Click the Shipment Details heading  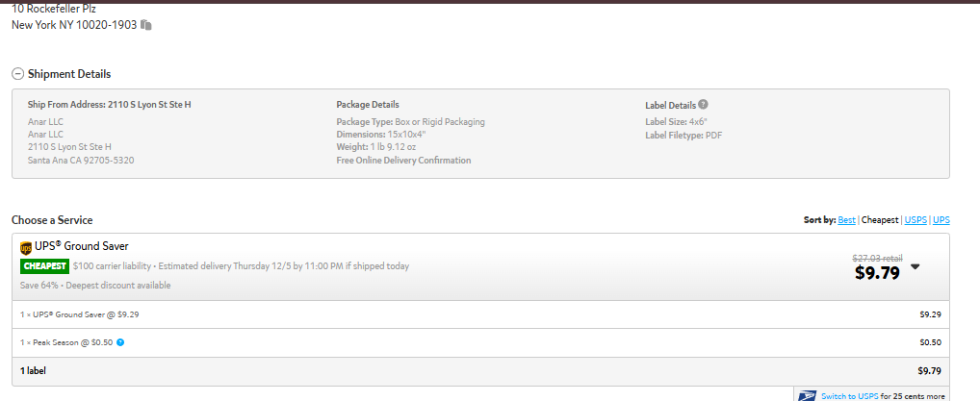69,74
